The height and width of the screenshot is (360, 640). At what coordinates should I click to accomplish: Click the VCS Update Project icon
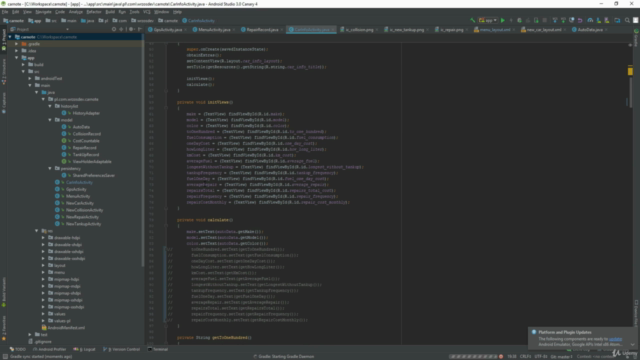pos(555,20)
